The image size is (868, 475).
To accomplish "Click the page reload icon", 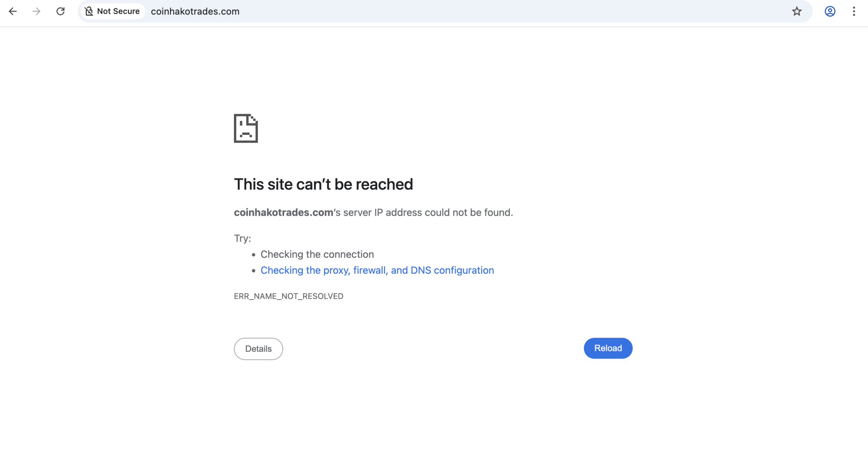I will 61,11.
